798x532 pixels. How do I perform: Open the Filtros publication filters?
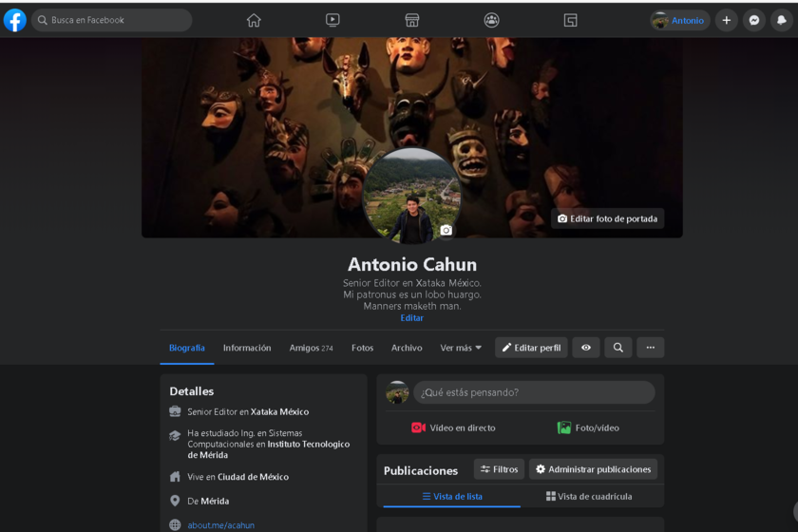coord(499,469)
